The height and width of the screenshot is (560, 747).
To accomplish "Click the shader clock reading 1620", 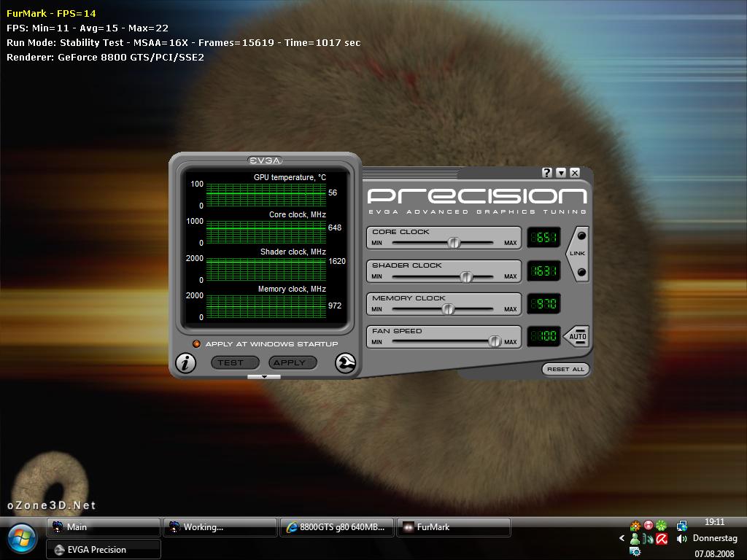I will point(337,262).
